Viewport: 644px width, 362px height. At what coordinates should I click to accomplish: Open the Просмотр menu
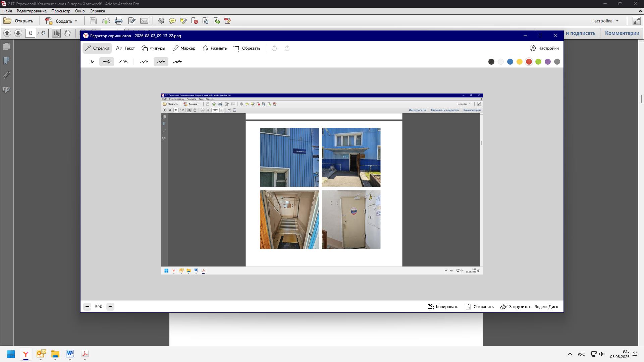[x=61, y=11]
